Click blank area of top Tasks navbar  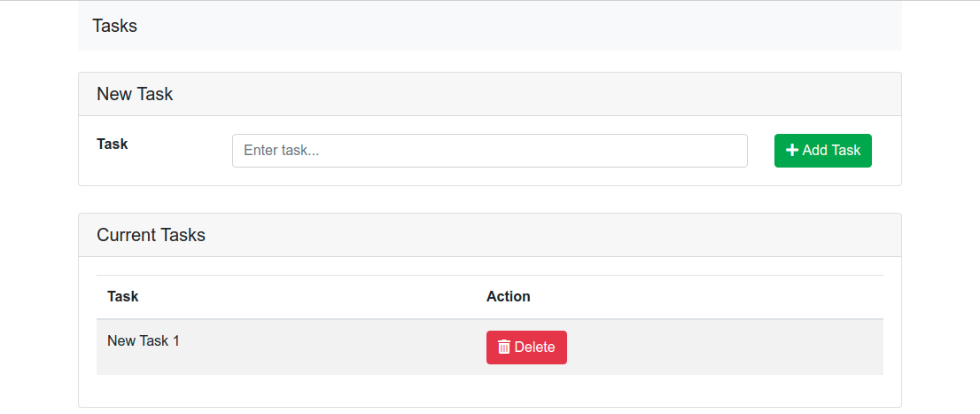point(532,26)
